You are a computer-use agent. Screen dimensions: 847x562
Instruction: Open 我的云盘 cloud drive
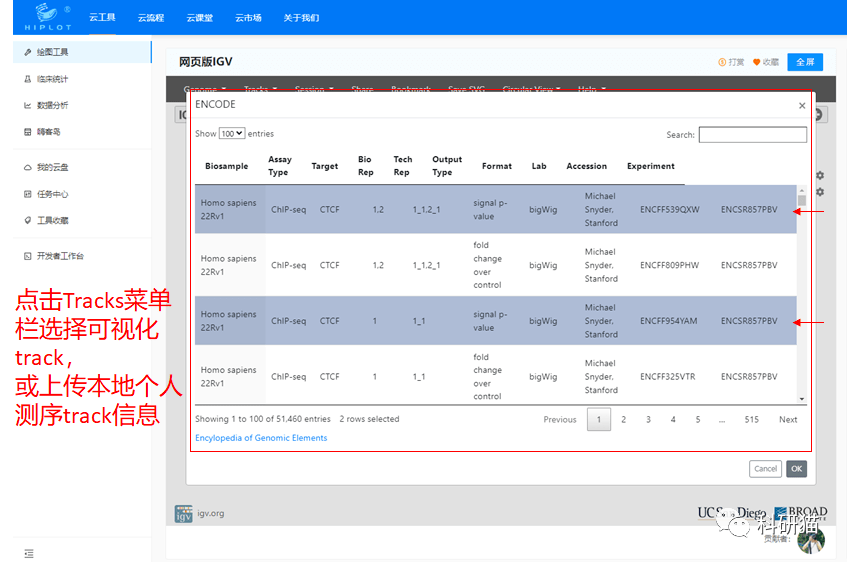[x=52, y=167]
